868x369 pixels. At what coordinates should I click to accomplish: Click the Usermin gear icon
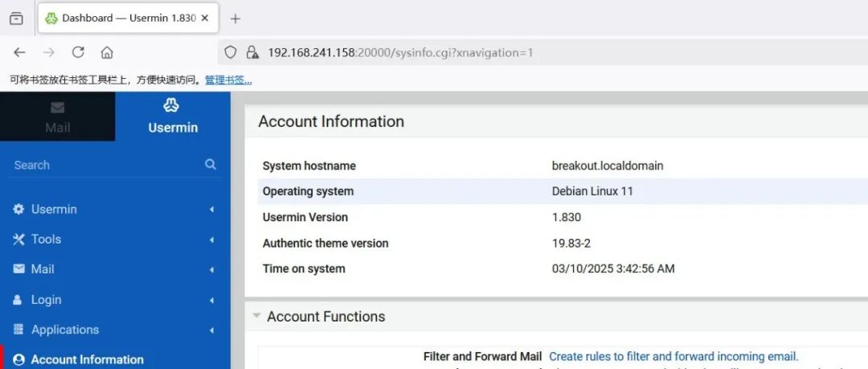(18, 209)
